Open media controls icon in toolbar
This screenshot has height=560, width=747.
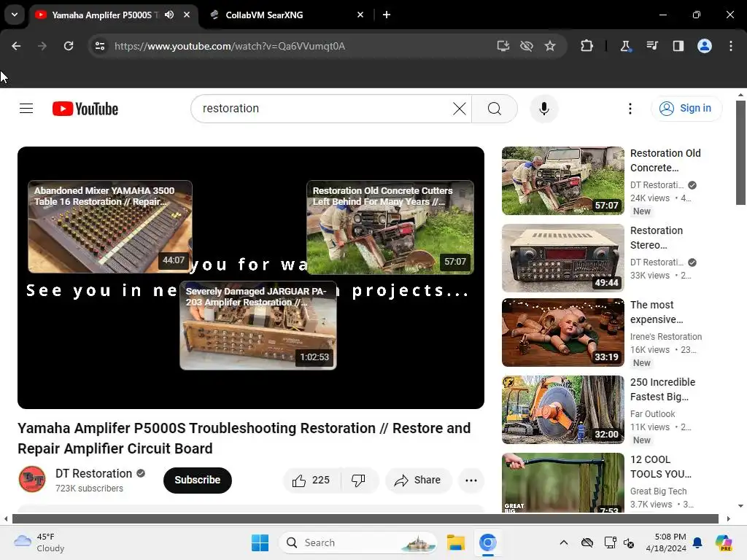(x=652, y=46)
